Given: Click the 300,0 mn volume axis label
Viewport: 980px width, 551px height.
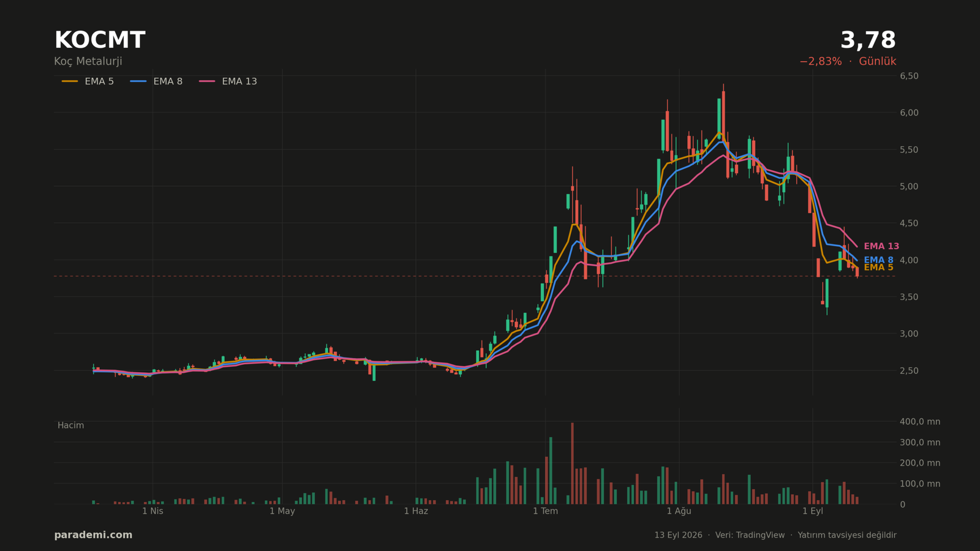Looking at the screenshot, I should click(920, 443).
